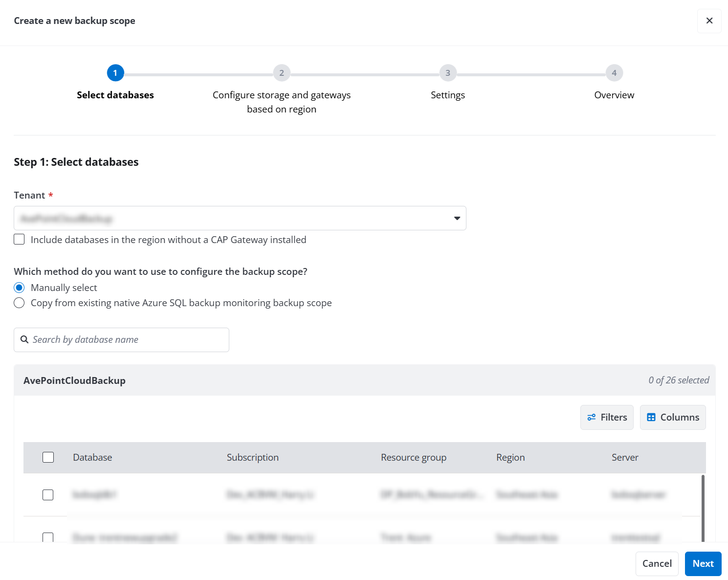Click the Overview step label
This screenshot has height=580, width=728.
click(614, 95)
